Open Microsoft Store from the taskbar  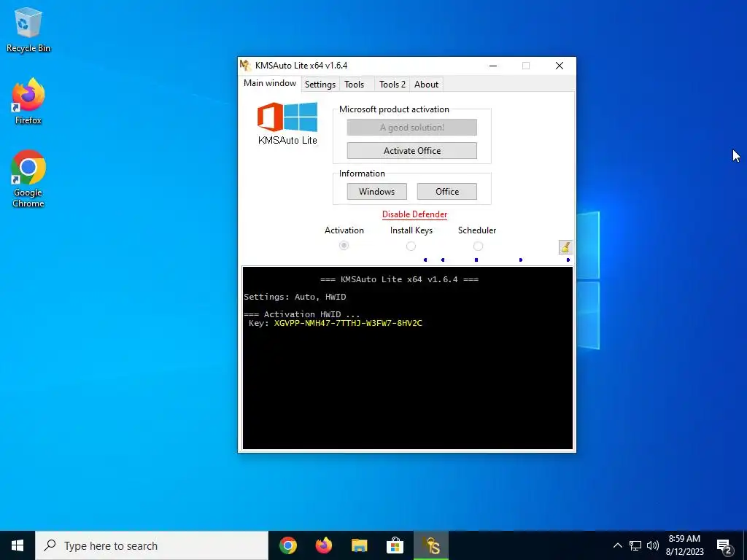point(395,545)
